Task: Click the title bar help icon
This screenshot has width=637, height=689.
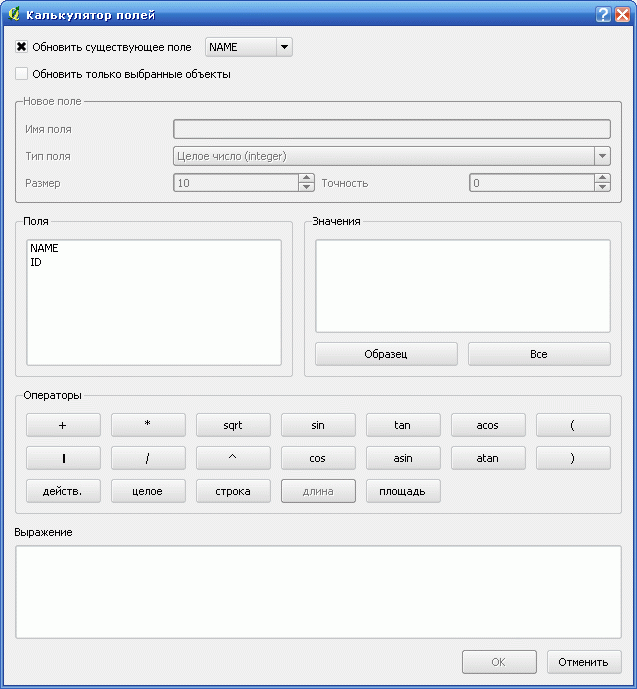Action: point(604,15)
